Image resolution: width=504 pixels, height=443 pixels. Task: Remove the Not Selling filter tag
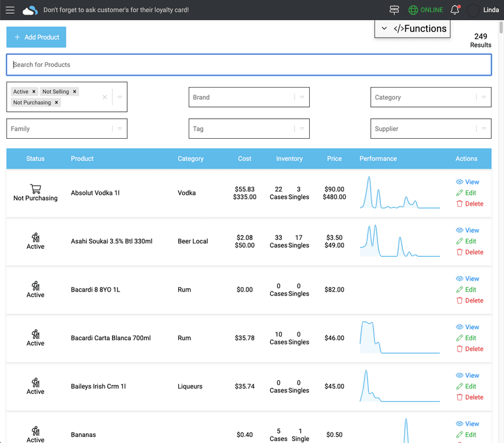point(75,92)
